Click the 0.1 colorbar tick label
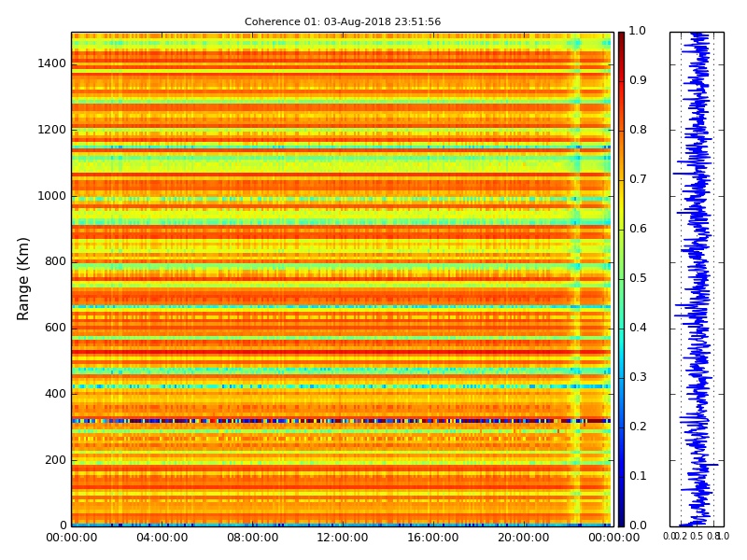 (638, 476)
